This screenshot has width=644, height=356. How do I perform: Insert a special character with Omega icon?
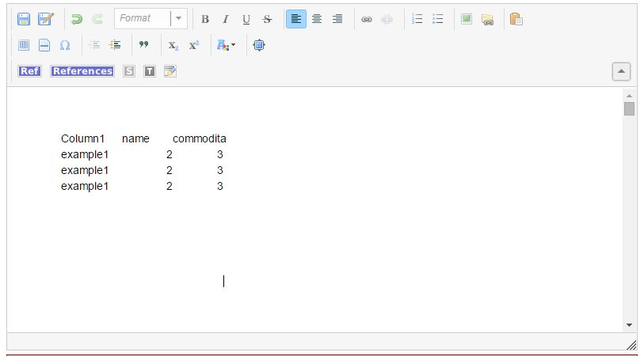tap(65, 45)
